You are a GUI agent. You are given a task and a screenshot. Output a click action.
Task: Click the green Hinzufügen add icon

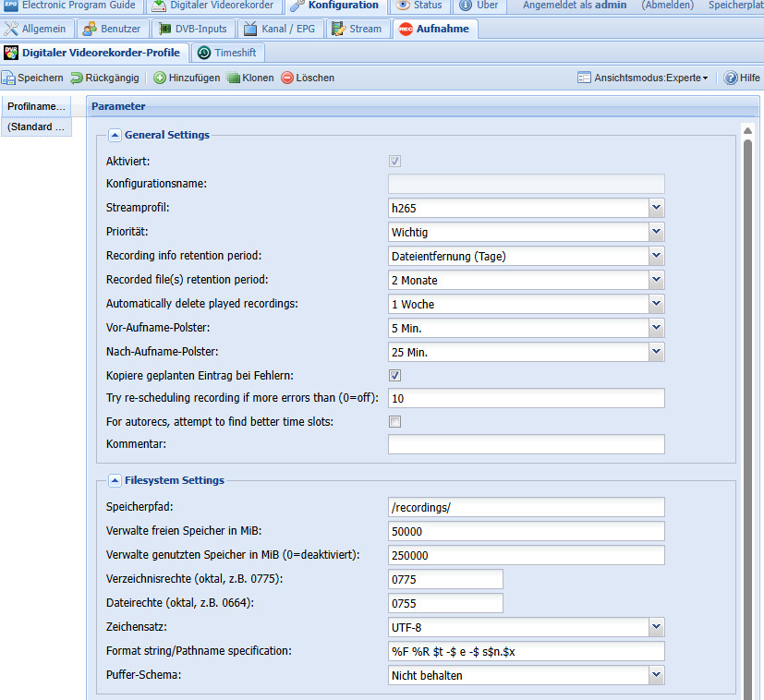160,78
